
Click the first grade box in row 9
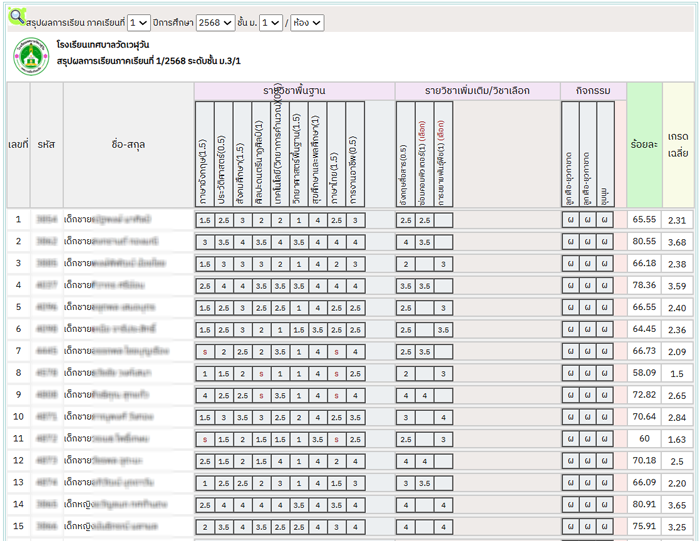205,395
